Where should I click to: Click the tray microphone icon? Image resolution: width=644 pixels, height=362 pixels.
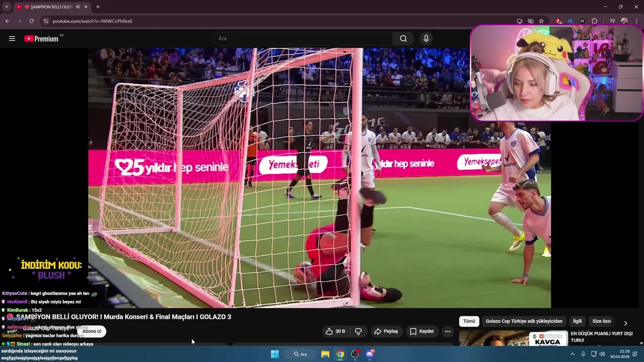583,354
